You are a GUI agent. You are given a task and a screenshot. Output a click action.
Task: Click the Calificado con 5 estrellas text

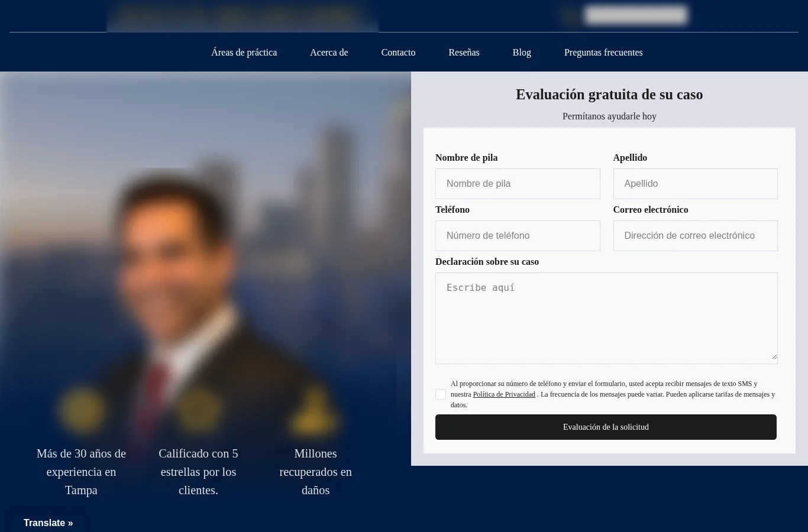[x=198, y=472]
